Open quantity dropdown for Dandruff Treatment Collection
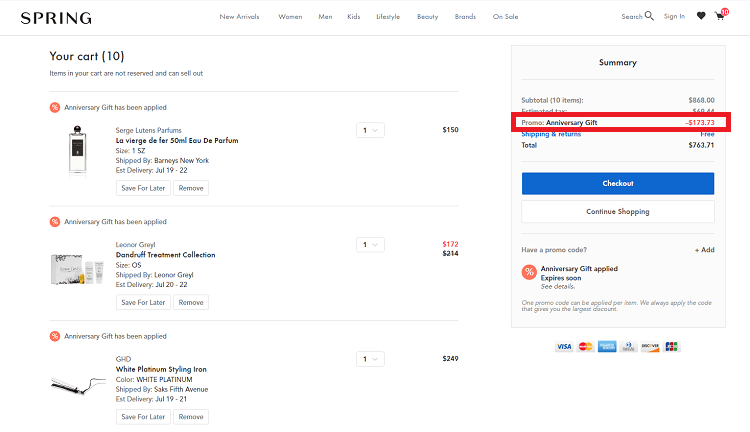 pos(370,244)
